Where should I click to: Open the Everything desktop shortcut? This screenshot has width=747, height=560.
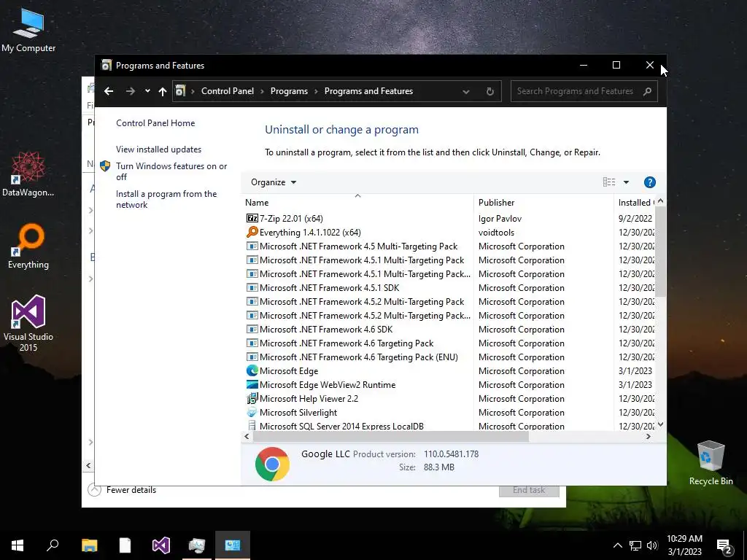tap(28, 246)
